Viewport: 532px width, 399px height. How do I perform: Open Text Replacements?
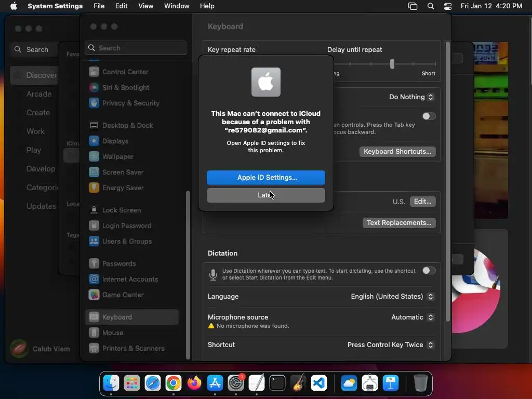pyautogui.click(x=399, y=223)
